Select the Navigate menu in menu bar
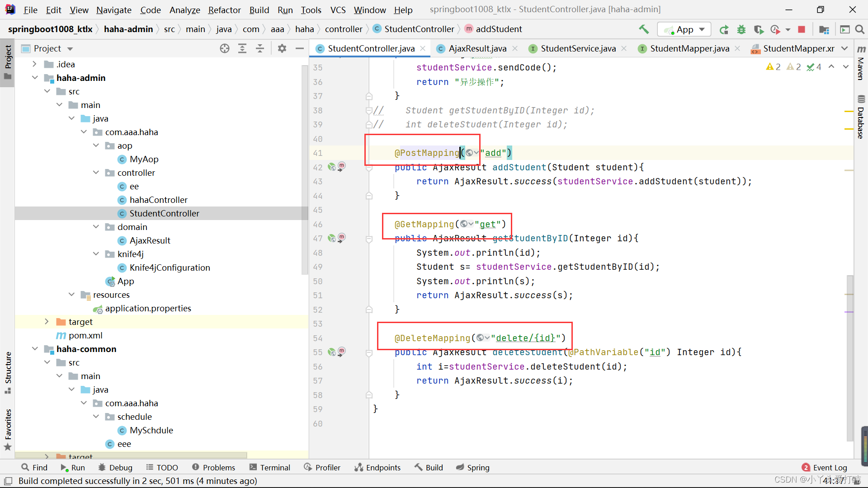 [x=113, y=9]
